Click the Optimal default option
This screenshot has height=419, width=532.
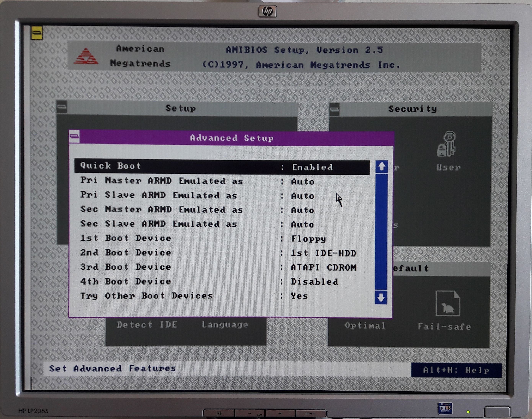[365, 326]
